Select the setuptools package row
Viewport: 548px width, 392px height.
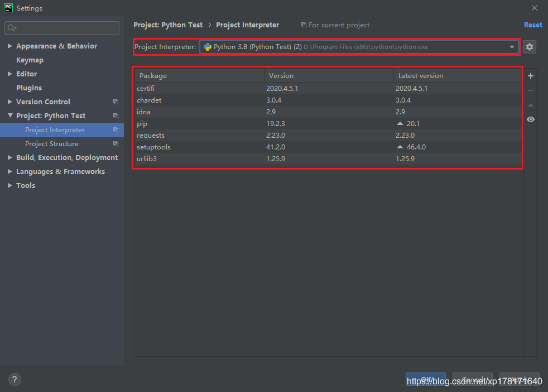click(329, 147)
